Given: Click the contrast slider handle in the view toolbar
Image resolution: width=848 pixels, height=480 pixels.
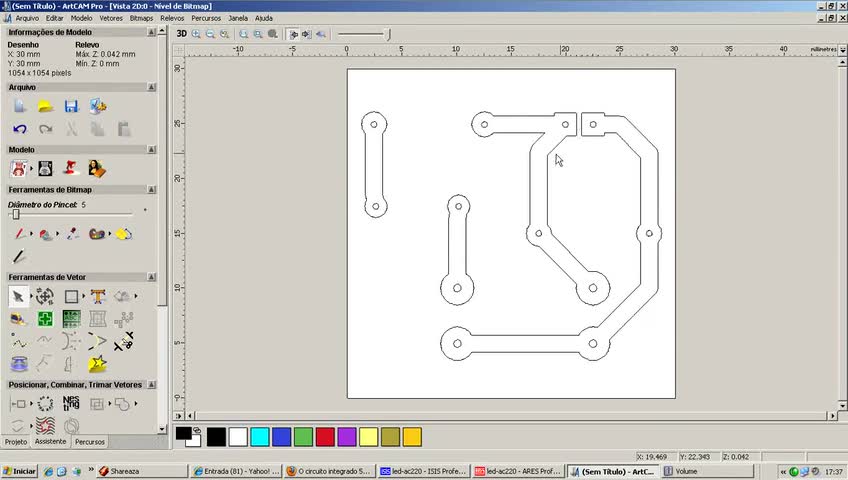Looking at the screenshot, I should click(x=387, y=34).
